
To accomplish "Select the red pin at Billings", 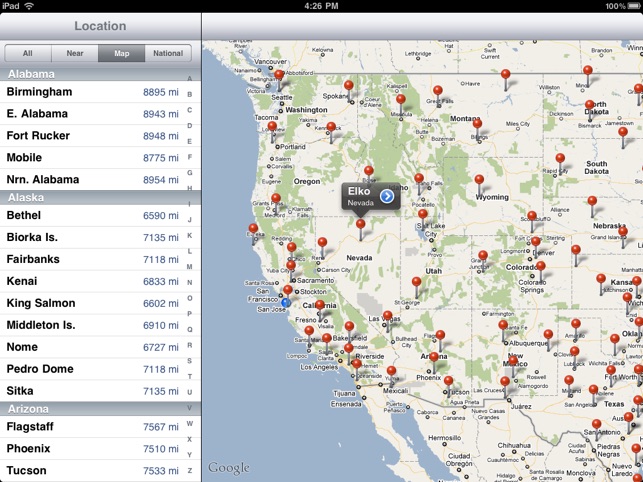I will [x=477, y=123].
